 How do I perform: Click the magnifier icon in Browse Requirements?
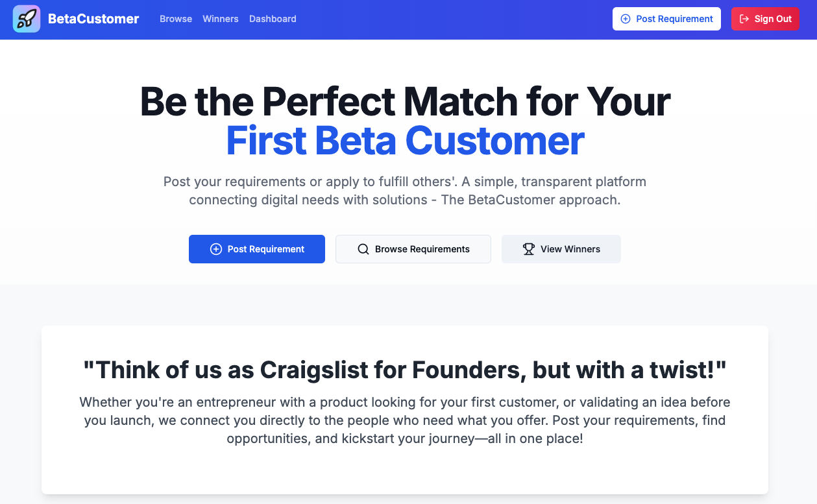(x=363, y=249)
